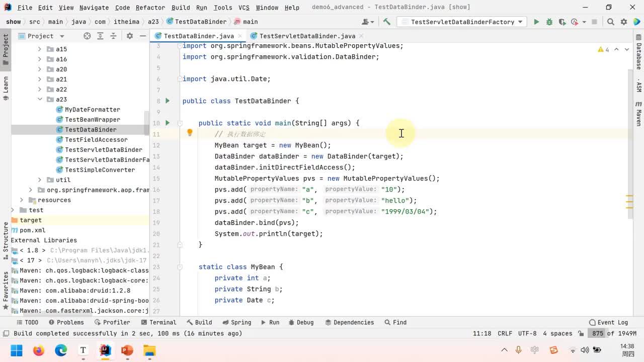Click the CRLF line separator selector
644x362 pixels.
tap(505, 333)
